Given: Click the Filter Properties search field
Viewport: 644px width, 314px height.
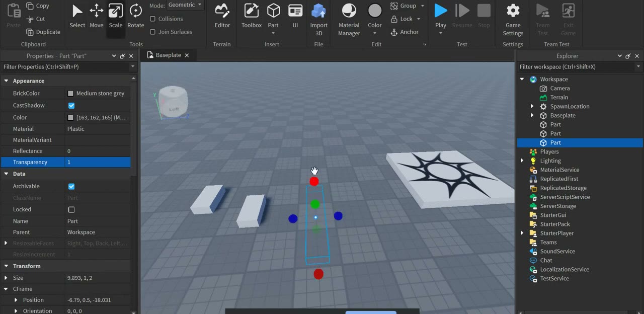Looking at the screenshot, I should pos(65,67).
